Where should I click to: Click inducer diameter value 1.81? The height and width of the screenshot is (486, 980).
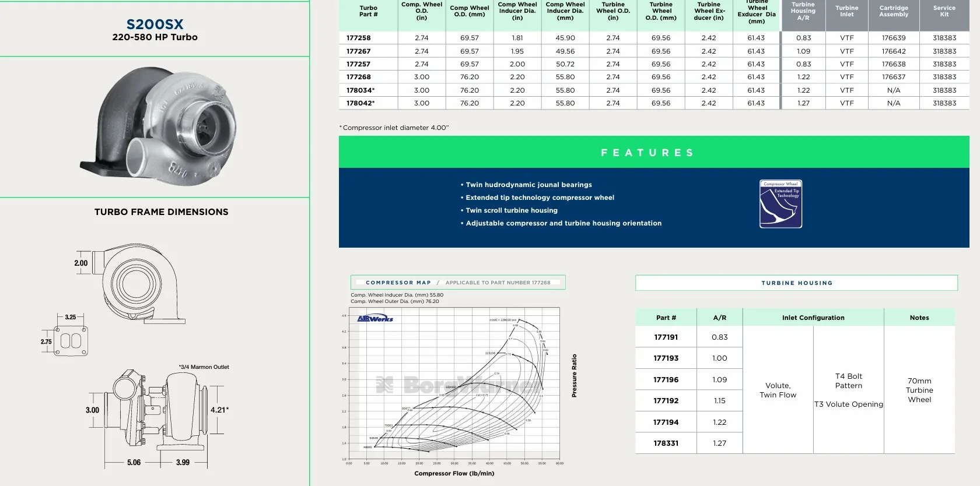[x=517, y=38]
